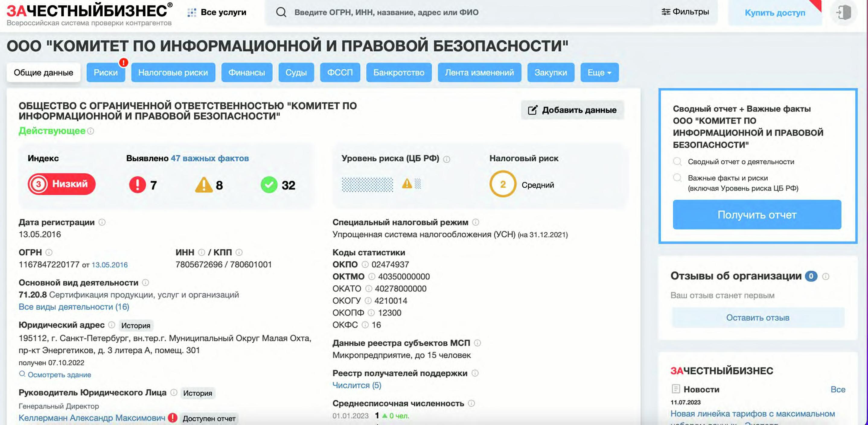The width and height of the screenshot is (868, 425).
Task: Click the tax risk circle showing 2
Action: (503, 184)
